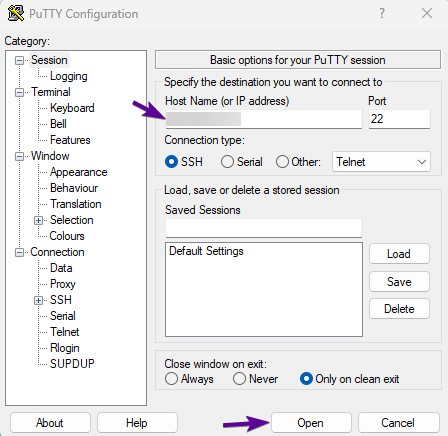Open the Logging category
Screen dimensions: 448x436
tap(69, 76)
